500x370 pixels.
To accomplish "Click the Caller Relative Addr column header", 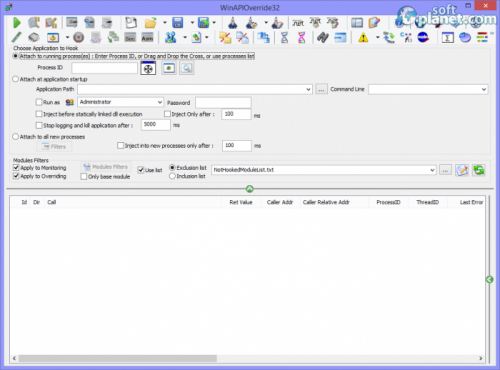I will (334, 202).
